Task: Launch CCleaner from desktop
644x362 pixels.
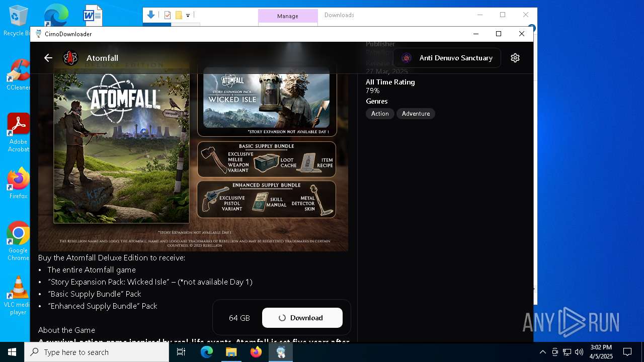Action: (18, 75)
